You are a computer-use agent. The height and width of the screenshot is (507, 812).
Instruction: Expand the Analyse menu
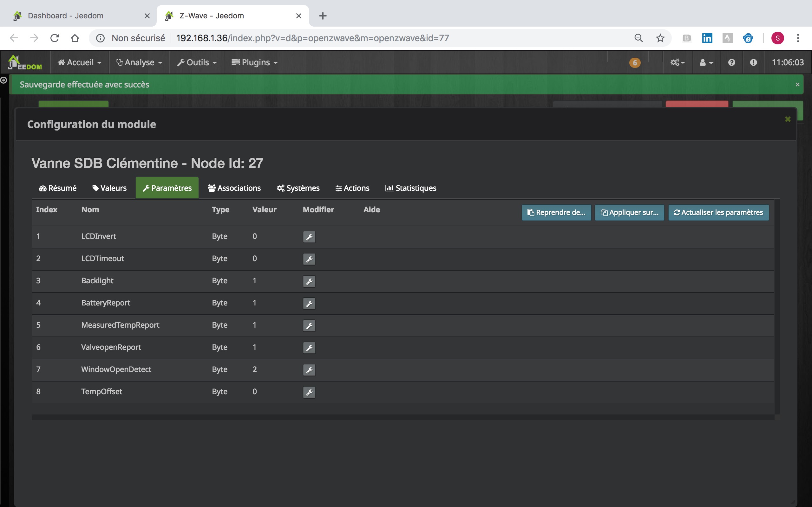point(139,62)
